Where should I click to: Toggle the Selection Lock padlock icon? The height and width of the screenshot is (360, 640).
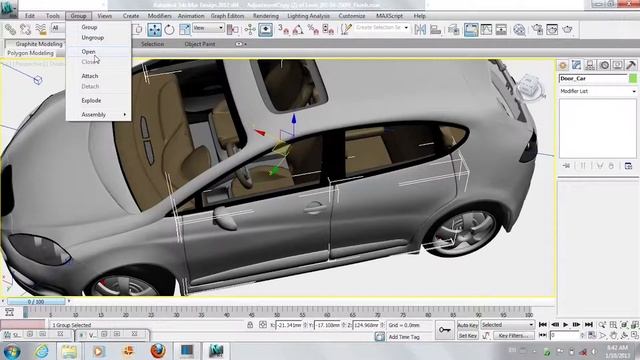pyautogui.click(x=250, y=325)
